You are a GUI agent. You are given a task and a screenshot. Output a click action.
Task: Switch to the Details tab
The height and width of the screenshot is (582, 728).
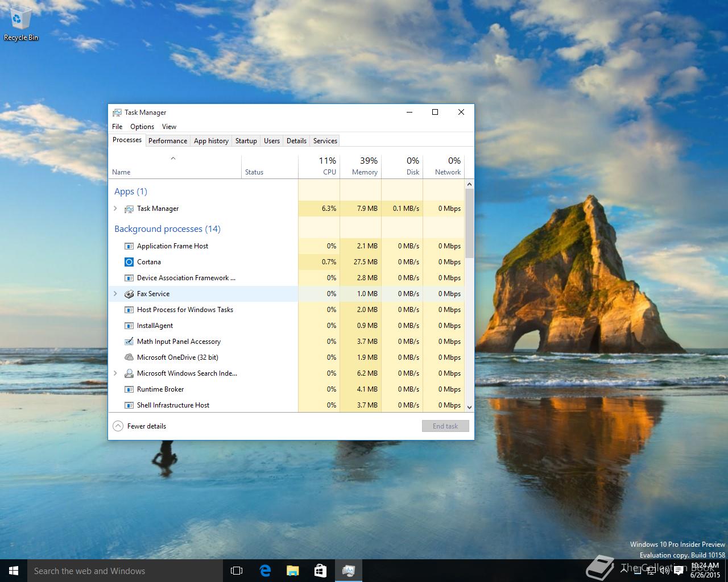tap(296, 141)
